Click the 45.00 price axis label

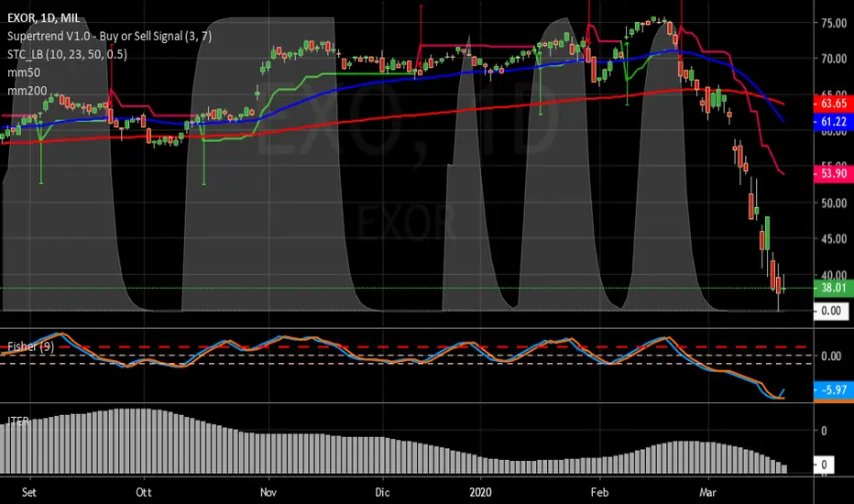834,238
